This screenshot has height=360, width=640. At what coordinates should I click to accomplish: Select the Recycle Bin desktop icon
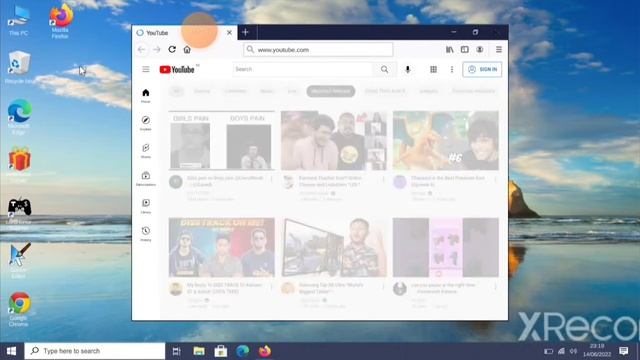click(18, 68)
